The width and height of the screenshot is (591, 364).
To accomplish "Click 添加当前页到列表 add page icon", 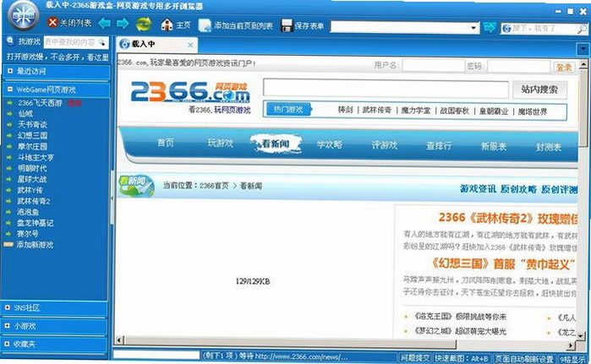I will 205,25.
